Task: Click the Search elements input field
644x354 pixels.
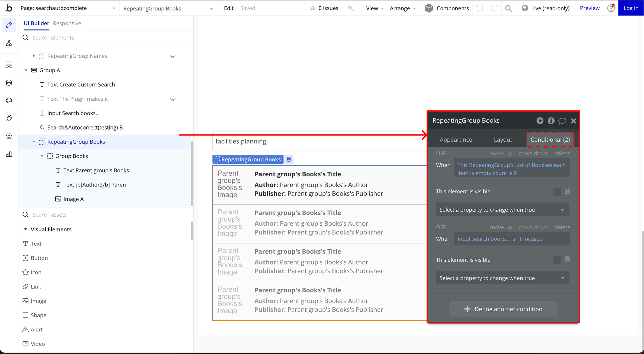Action: click(107, 38)
